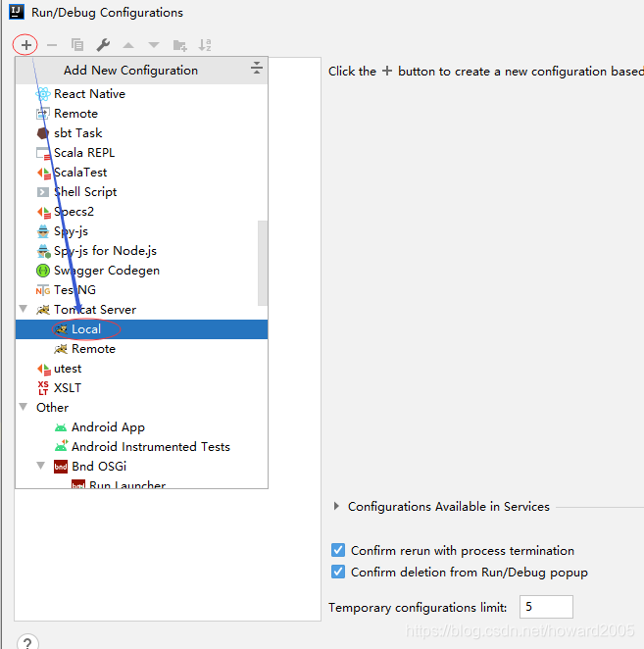The image size is (644, 649).
Task: Click the Remove Configuration minus icon
Action: [52, 45]
